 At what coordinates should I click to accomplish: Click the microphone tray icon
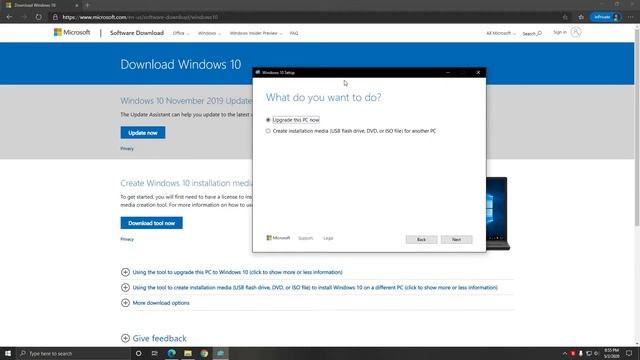(580, 353)
